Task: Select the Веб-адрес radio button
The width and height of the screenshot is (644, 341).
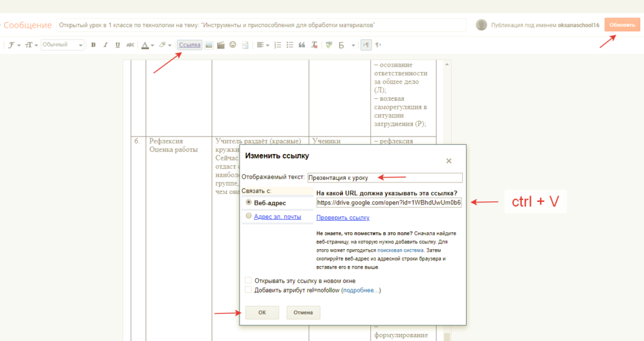Action: point(248,203)
